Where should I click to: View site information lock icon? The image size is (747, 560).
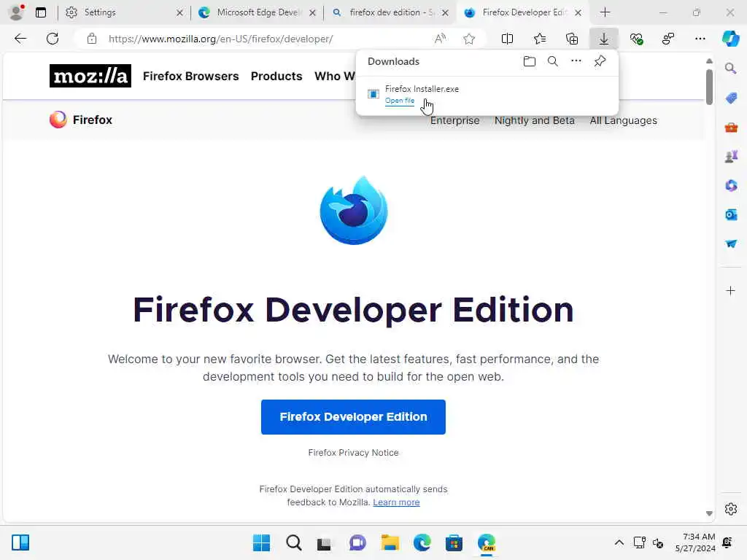pyautogui.click(x=92, y=39)
